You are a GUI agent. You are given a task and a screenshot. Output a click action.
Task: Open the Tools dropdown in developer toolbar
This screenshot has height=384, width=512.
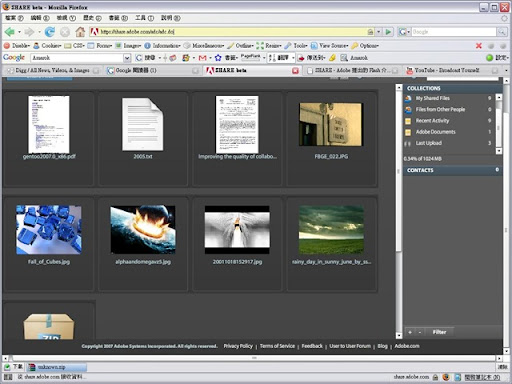[296, 46]
